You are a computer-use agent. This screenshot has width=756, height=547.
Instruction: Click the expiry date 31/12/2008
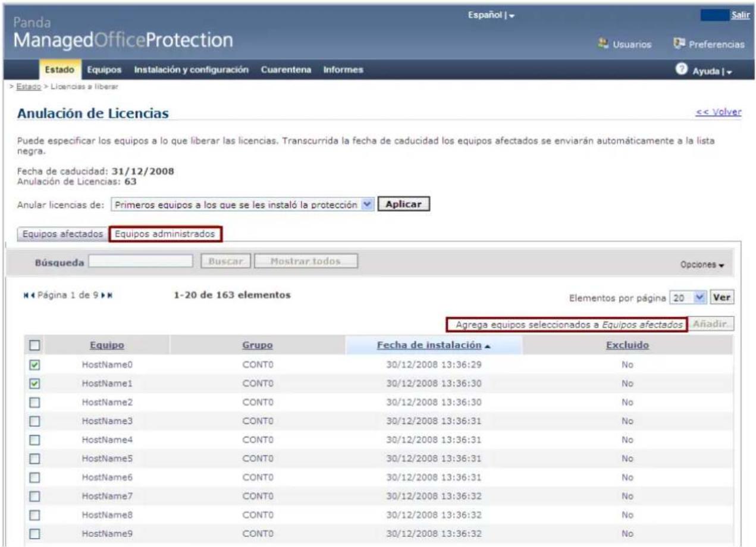pos(143,172)
